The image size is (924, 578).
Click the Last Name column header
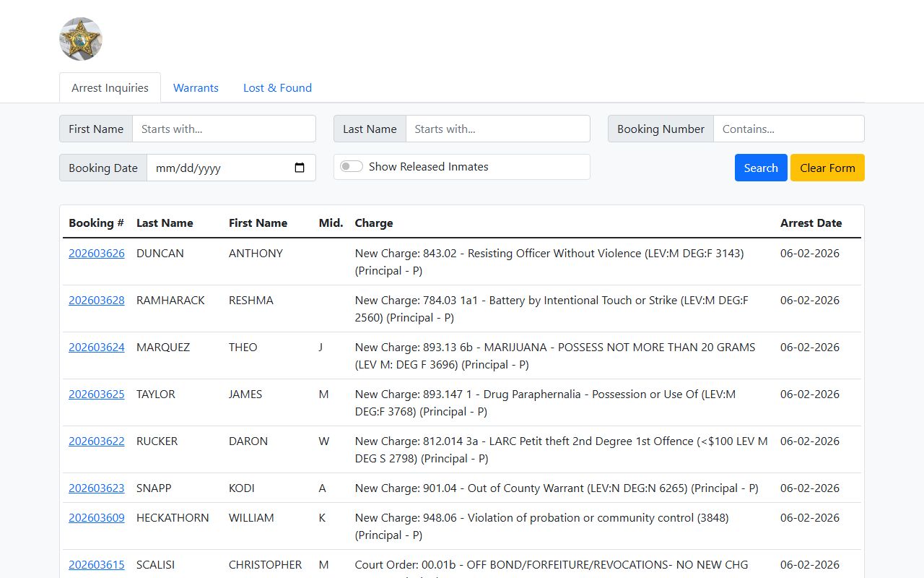(x=165, y=223)
